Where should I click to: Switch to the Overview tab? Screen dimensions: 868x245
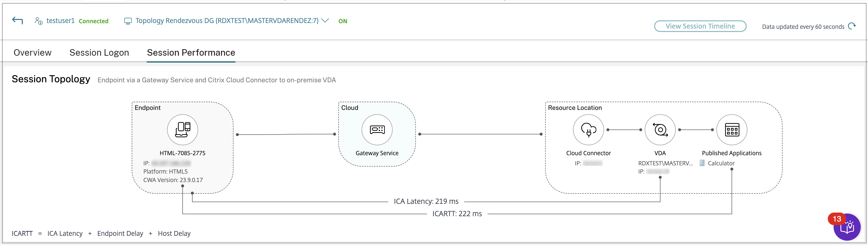(32, 53)
